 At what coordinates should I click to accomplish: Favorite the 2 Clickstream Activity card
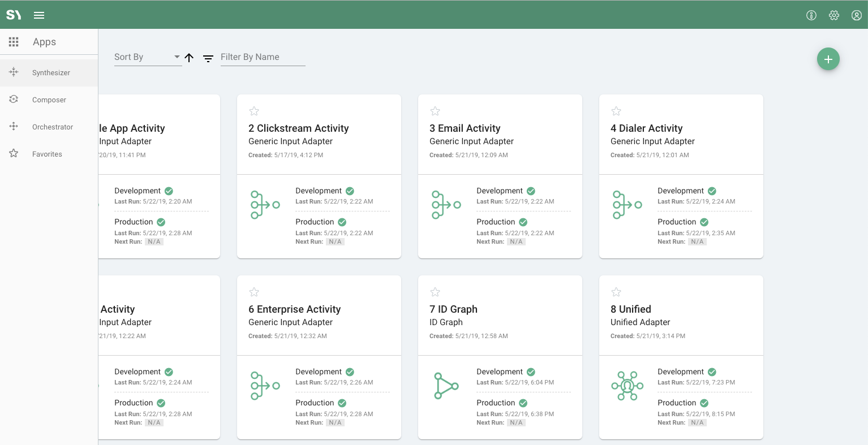(254, 111)
